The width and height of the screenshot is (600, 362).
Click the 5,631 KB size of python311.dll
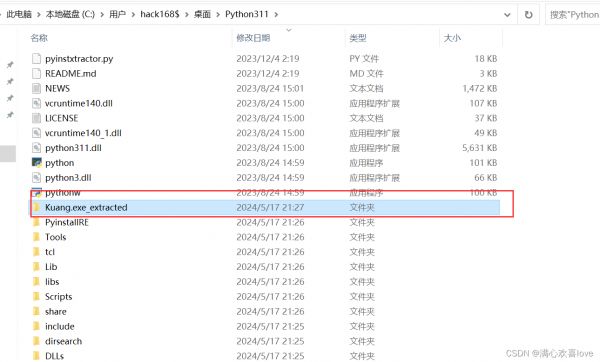click(x=480, y=148)
